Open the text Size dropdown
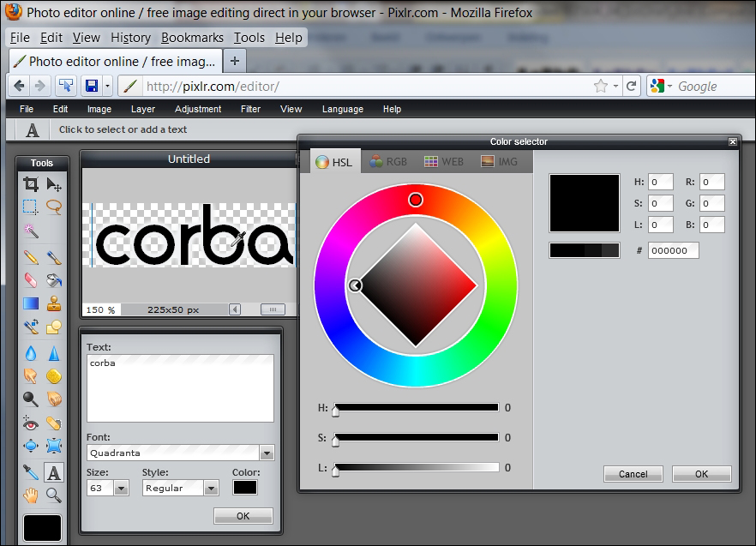Screen dimensions: 756x546 tap(121, 488)
